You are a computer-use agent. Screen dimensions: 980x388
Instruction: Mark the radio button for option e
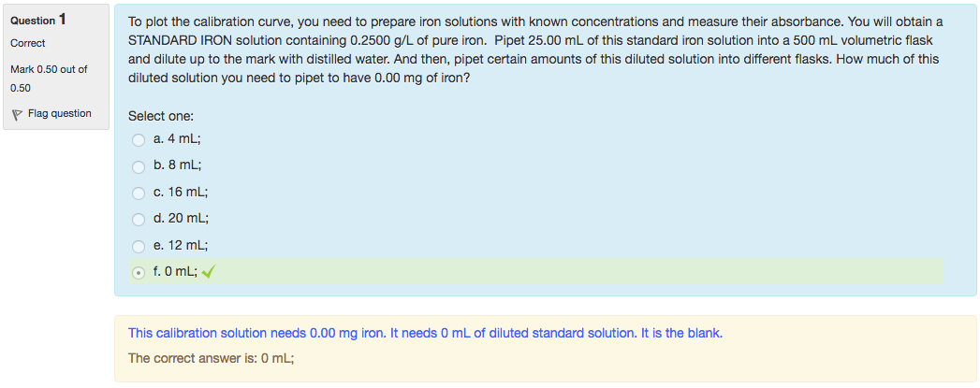coord(139,247)
